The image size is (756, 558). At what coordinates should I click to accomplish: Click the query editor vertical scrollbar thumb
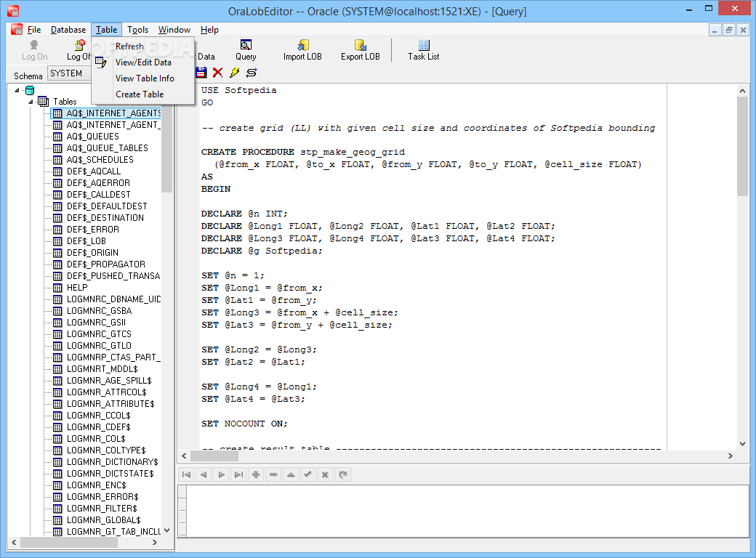742,146
